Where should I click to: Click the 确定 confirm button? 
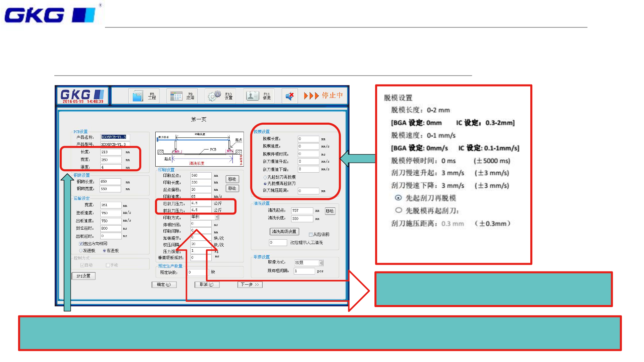pos(164,285)
